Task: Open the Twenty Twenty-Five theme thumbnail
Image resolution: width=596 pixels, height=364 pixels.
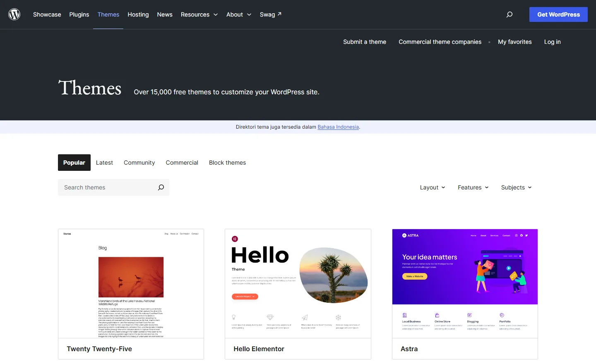Action: tap(131, 283)
